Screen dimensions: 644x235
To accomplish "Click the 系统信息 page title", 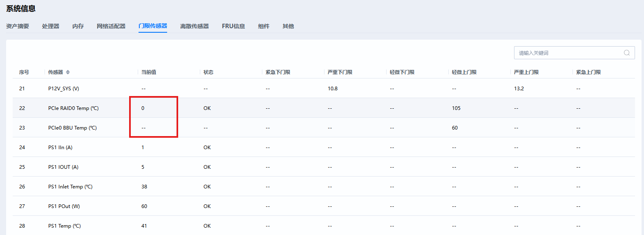I will (21, 9).
